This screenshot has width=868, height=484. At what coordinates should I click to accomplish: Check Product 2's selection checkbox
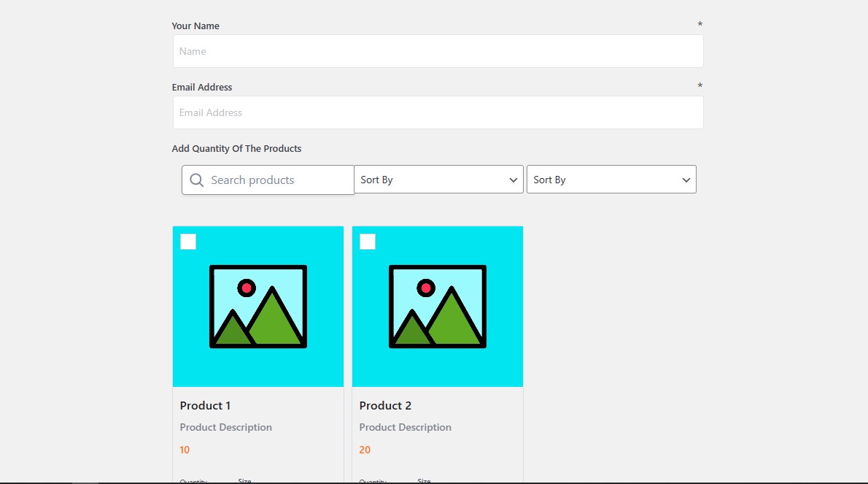[367, 241]
